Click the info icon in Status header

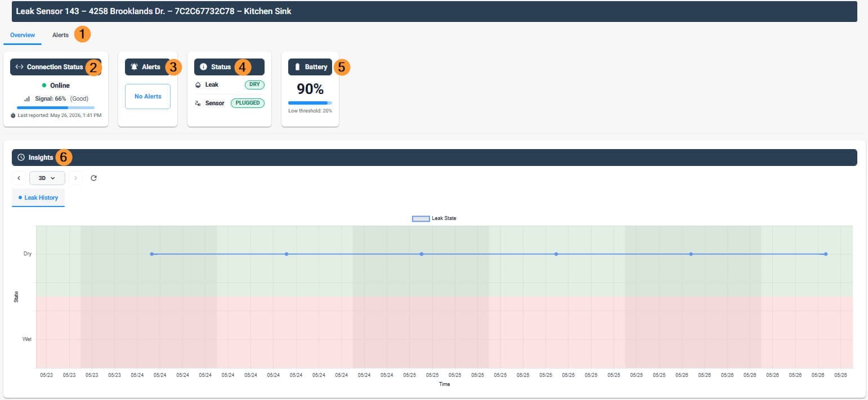pos(204,67)
